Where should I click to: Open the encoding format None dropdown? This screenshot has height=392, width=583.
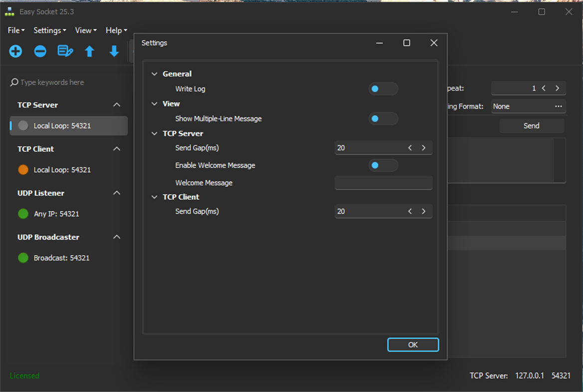[x=528, y=106]
